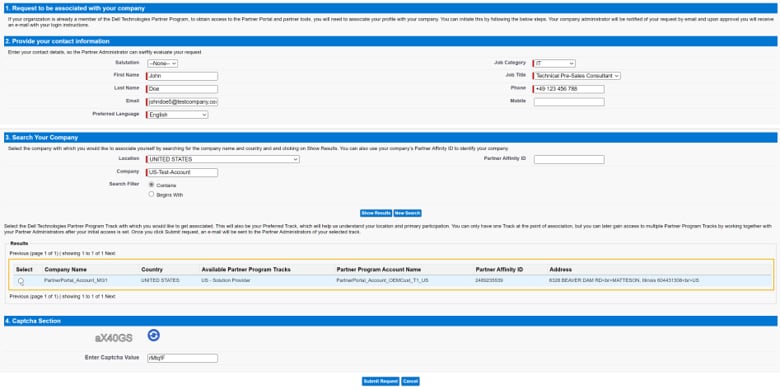Select PartnerPortal_Account_MG1 result radio button
The height and width of the screenshot is (390, 780).
pyautogui.click(x=20, y=281)
